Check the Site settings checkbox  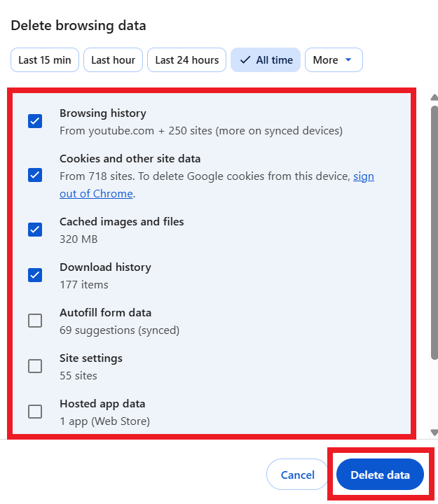35,366
